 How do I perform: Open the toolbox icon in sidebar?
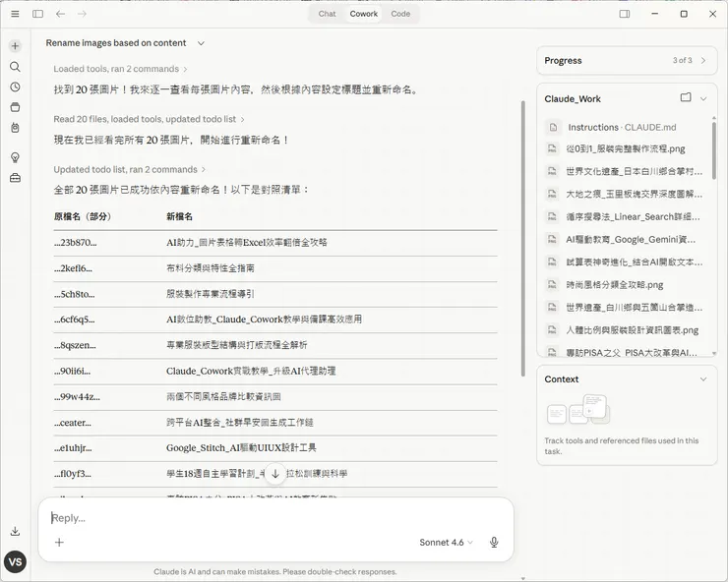pyautogui.click(x=15, y=178)
